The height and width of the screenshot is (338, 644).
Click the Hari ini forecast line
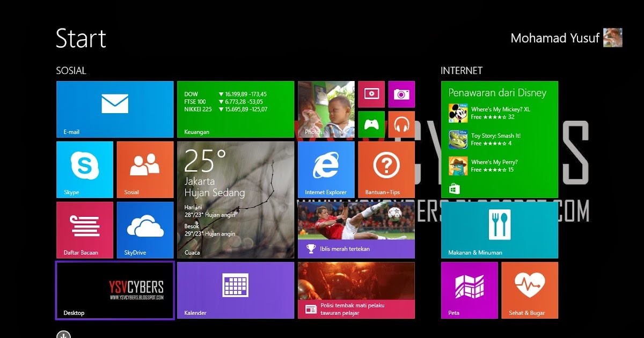[x=210, y=211]
